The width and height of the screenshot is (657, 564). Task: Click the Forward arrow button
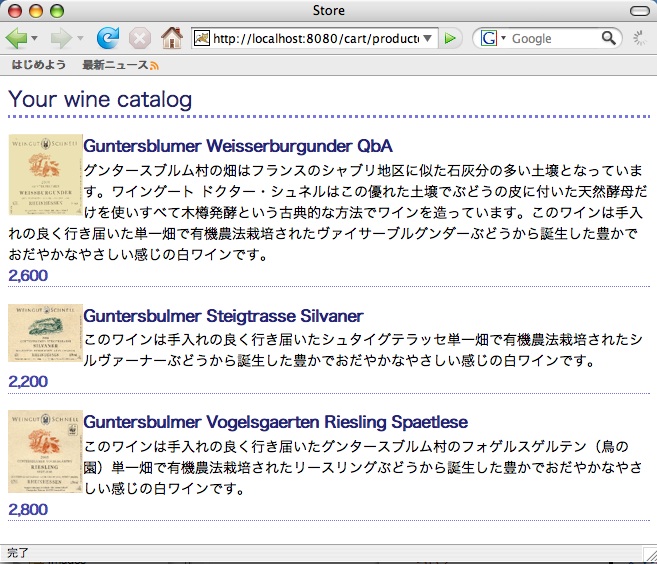coord(60,38)
